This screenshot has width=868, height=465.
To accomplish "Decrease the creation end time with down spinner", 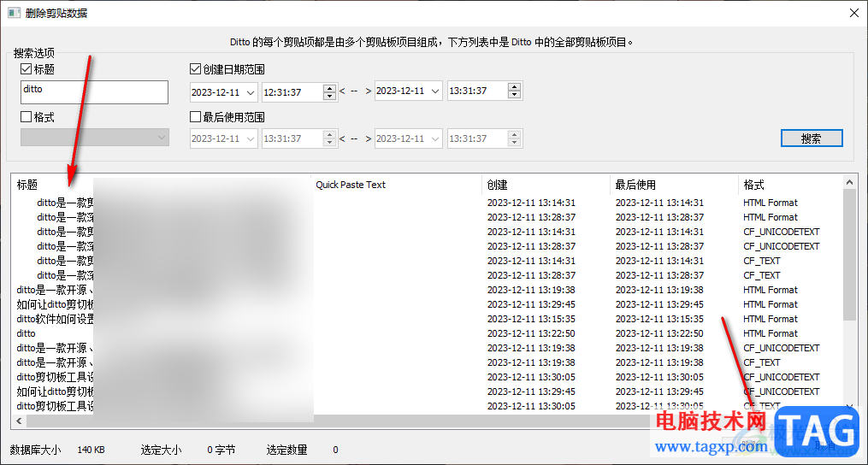I will pos(515,96).
